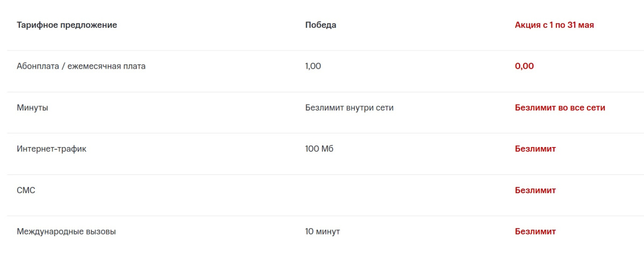Click the 'Интернет-трафик' row label

52,149
